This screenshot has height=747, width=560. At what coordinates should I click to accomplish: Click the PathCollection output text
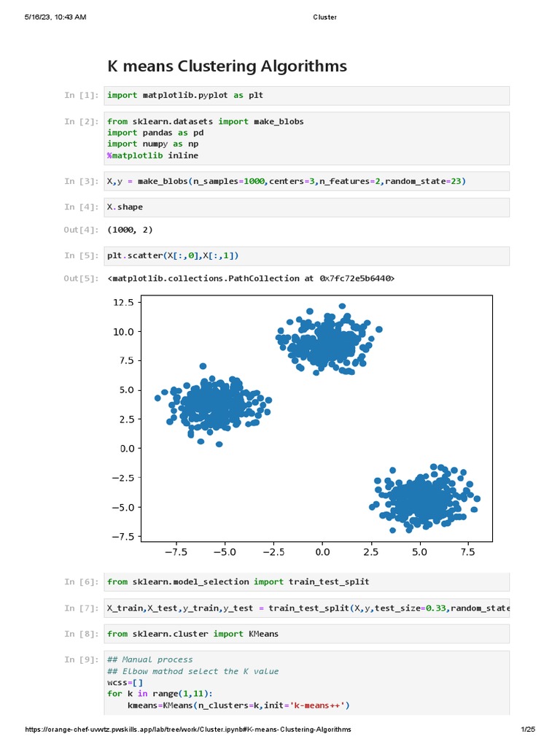coord(251,278)
